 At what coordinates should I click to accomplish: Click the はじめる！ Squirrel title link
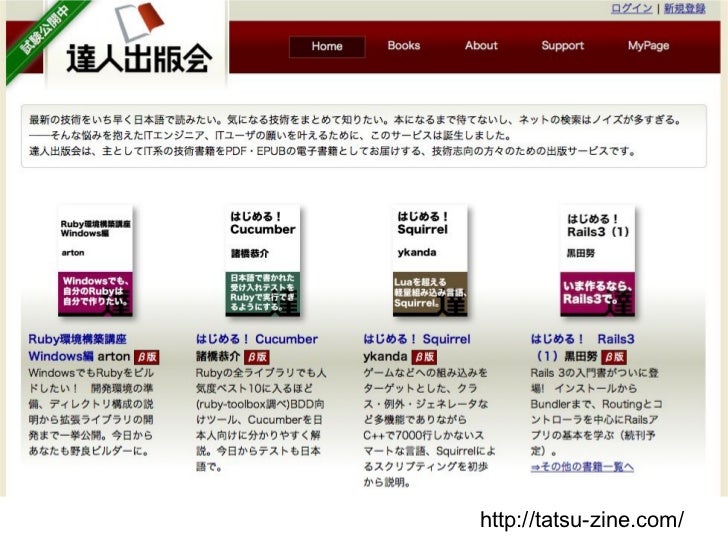(x=416, y=339)
